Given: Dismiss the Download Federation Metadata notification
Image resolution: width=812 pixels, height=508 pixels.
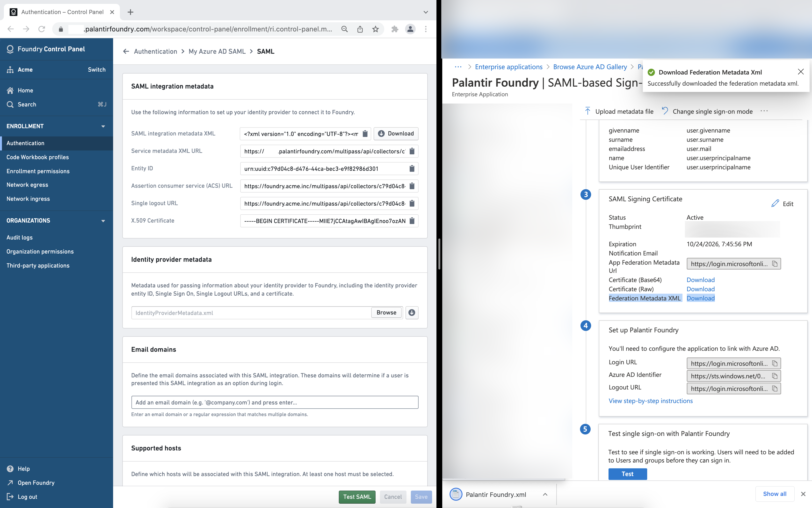Looking at the screenshot, I should tap(801, 72).
